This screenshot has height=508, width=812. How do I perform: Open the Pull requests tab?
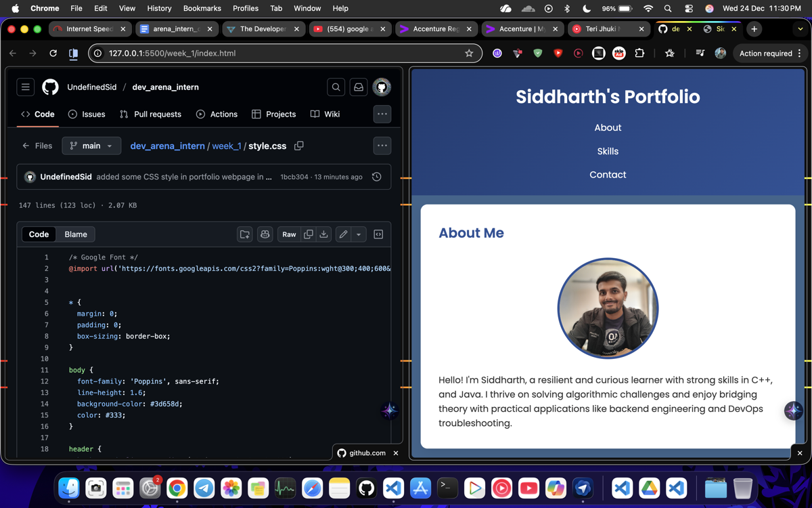150,114
